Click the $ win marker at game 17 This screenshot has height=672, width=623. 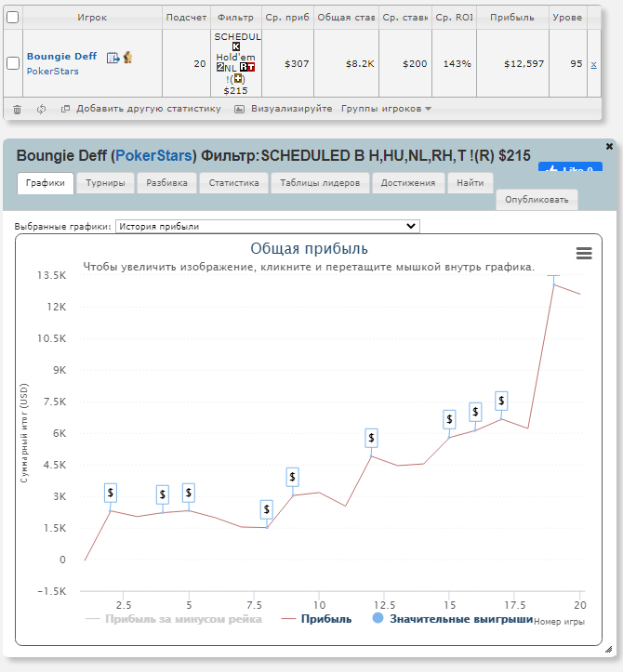point(501,401)
